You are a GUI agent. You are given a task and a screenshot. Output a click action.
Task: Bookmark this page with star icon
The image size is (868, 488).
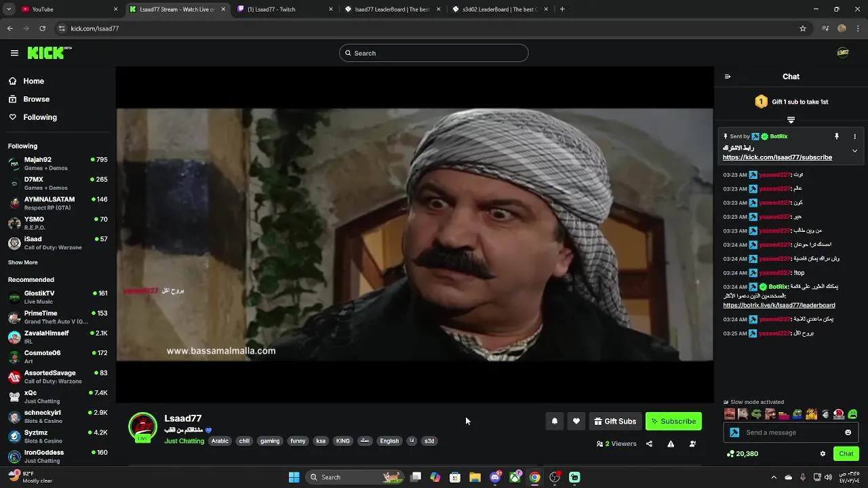click(803, 28)
